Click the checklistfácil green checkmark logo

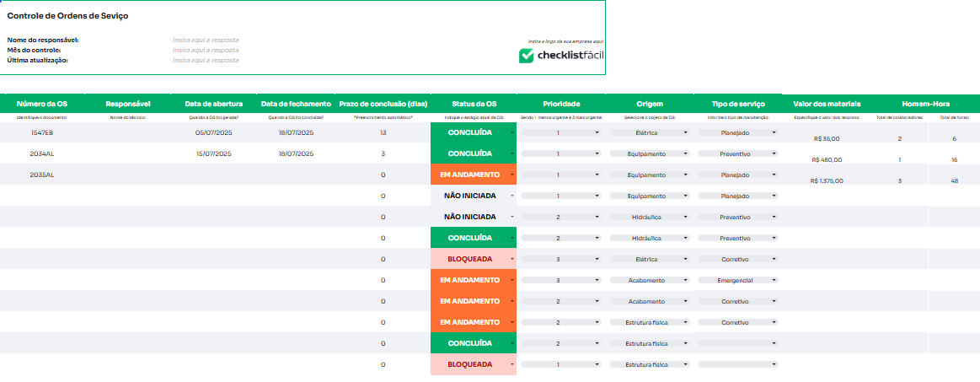[x=527, y=56]
